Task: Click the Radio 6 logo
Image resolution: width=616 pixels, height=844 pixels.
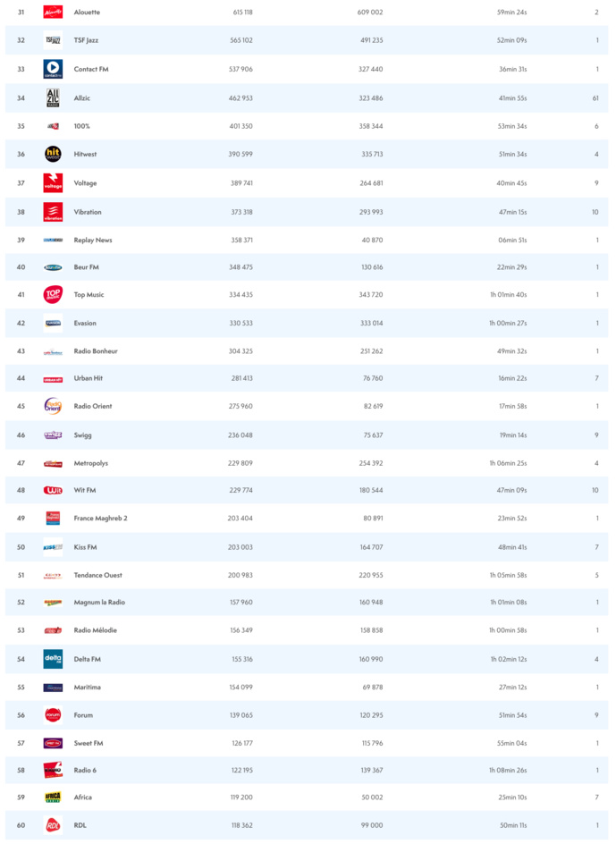Action: 53,770
